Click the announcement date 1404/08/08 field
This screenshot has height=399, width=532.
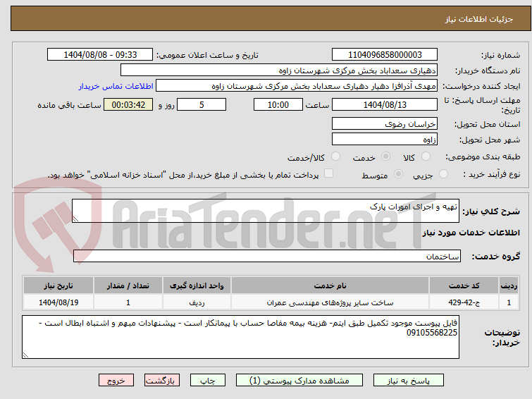100,55
